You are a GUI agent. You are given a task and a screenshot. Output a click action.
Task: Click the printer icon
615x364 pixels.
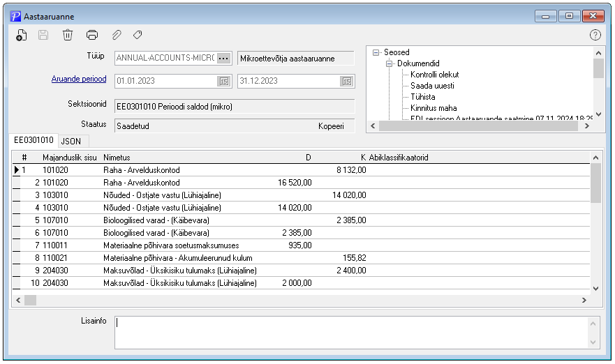[91, 35]
